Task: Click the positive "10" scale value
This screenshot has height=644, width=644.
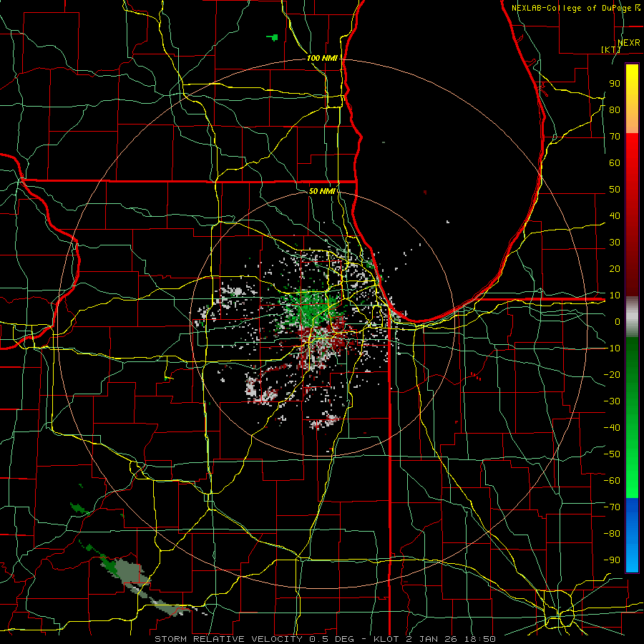Action: (x=615, y=296)
